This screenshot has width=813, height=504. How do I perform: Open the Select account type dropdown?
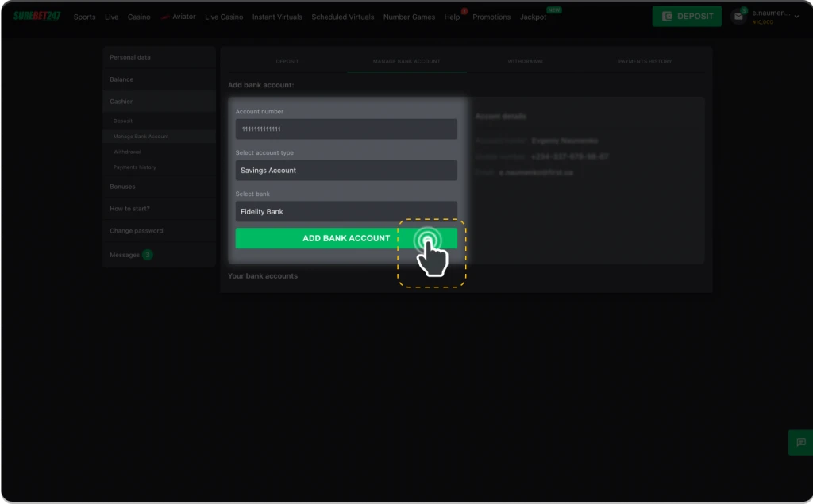(345, 170)
